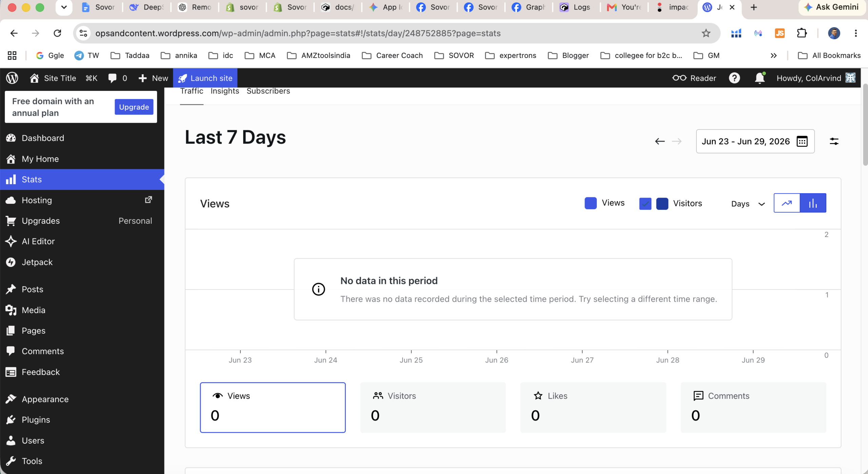Select the Visitors stat card
The width and height of the screenshot is (868, 474).
click(x=433, y=408)
